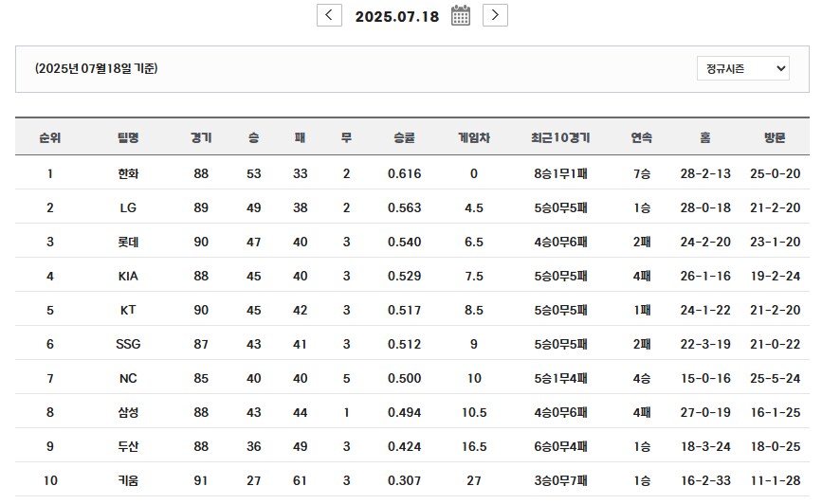Click KIA win rate 0.529
This screenshot has width=822, height=504.
tap(404, 276)
